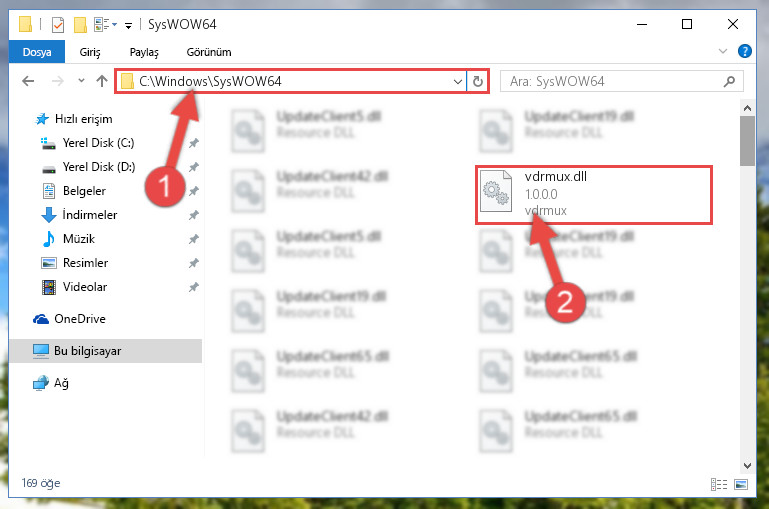Click the vertical scrollbar thumb

point(747,141)
